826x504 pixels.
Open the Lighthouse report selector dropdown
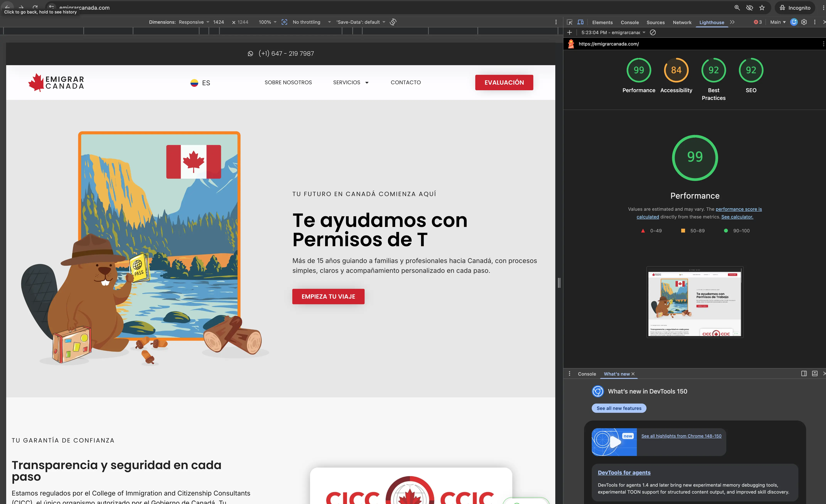pyautogui.click(x=613, y=33)
